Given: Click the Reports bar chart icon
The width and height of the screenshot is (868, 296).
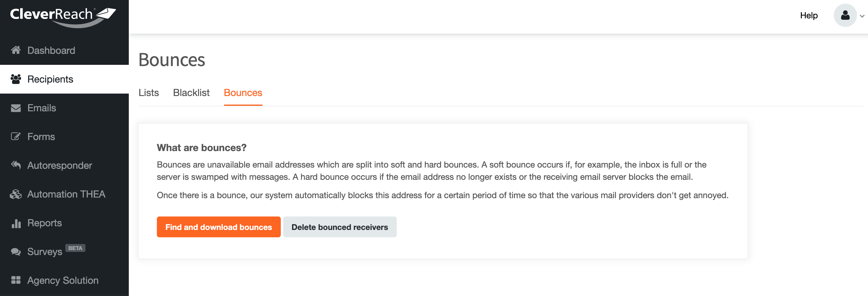Looking at the screenshot, I should coord(16,223).
